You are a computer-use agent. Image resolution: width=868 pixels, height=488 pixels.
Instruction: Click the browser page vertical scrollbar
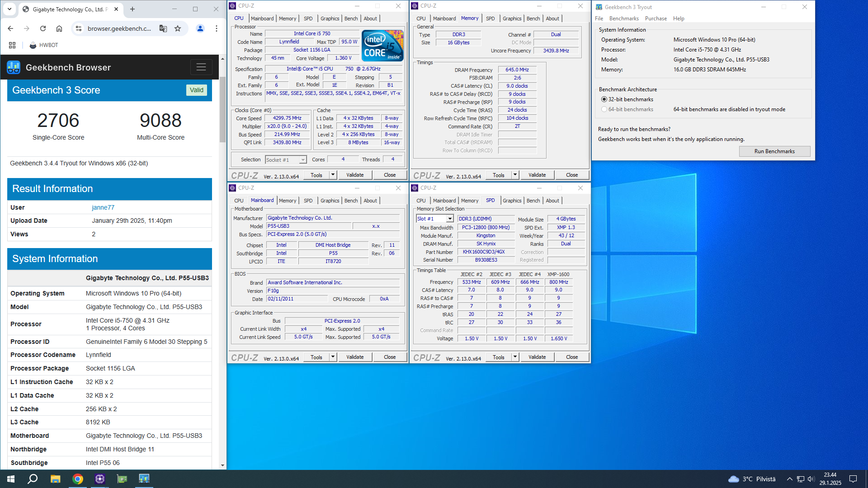[222, 110]
